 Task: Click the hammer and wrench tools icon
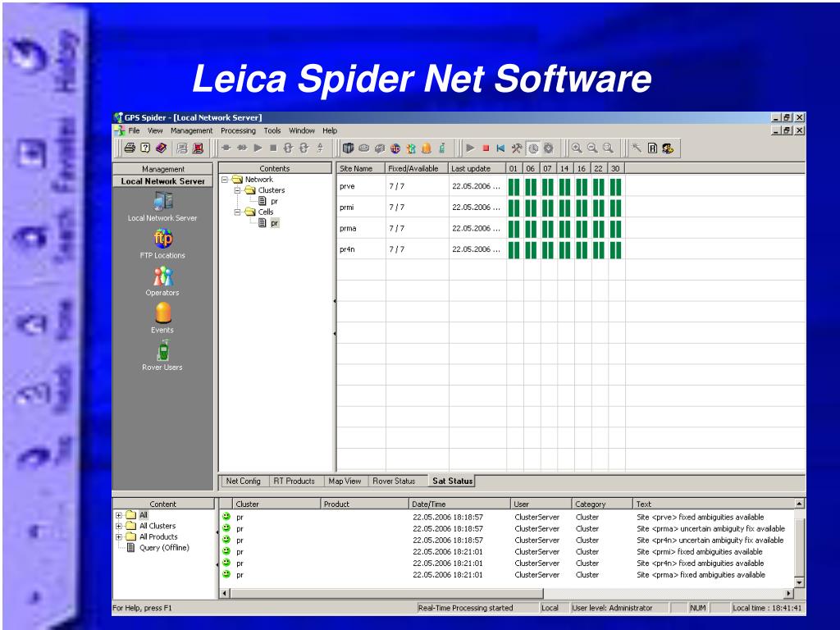[x=517, y=148]
